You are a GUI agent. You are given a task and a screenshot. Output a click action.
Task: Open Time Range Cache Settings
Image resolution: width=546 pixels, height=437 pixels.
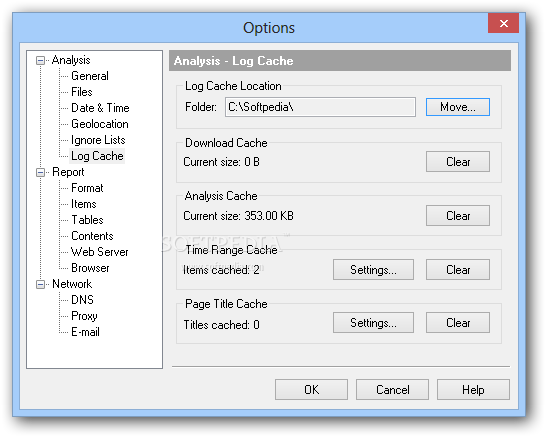[373, 270]
